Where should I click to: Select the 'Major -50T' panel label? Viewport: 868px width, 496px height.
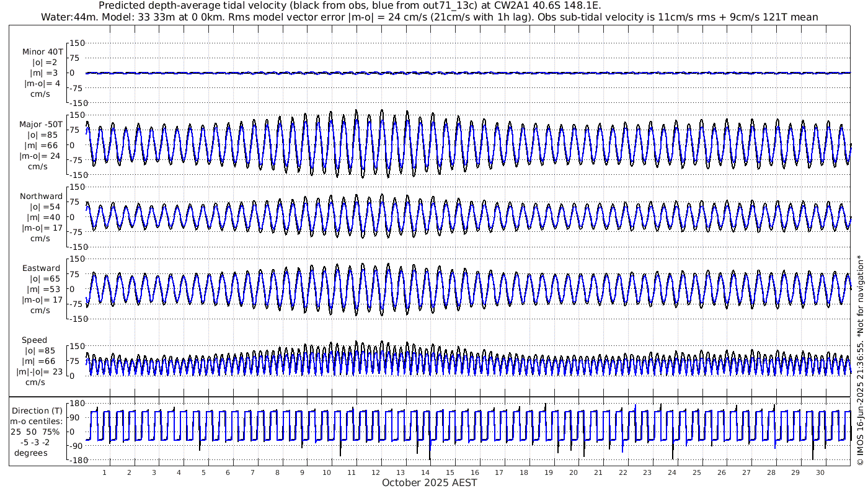(42, 125)
